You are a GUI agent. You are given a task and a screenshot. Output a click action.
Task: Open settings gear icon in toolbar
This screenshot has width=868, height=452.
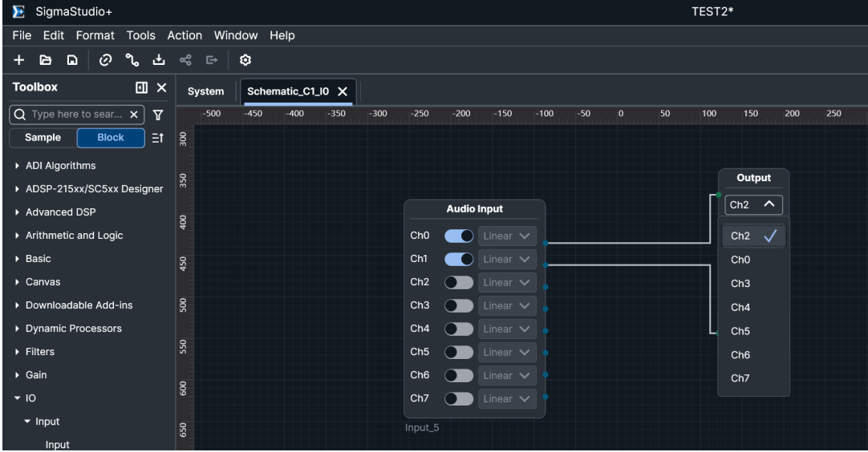click(245, 60)
